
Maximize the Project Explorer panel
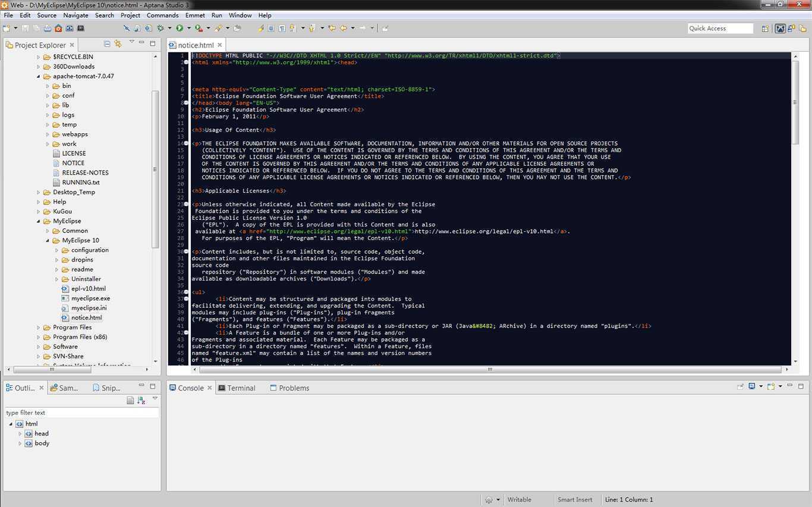(x=153, y=43)
